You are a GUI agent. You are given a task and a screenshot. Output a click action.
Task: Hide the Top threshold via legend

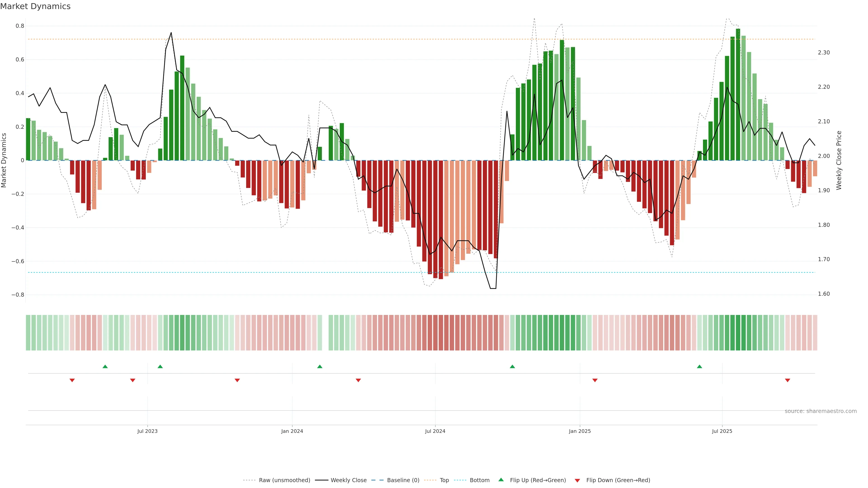(x=444, y=480)
